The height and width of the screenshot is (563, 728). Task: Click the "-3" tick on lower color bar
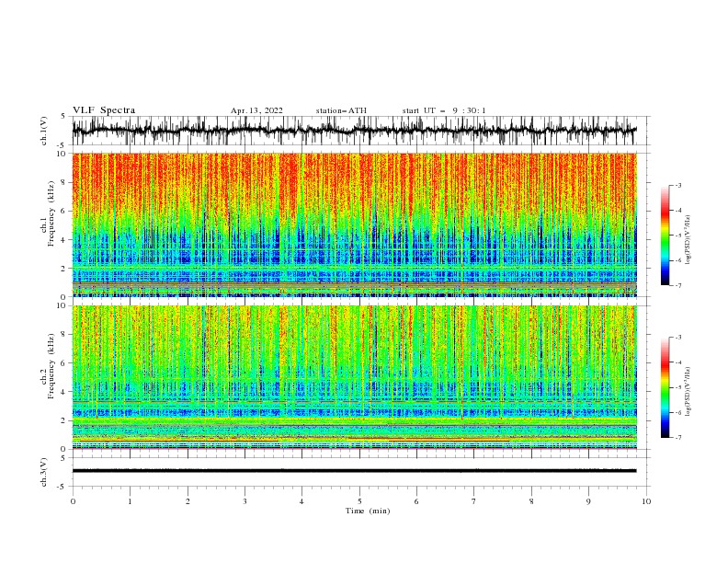coord(678,338)
